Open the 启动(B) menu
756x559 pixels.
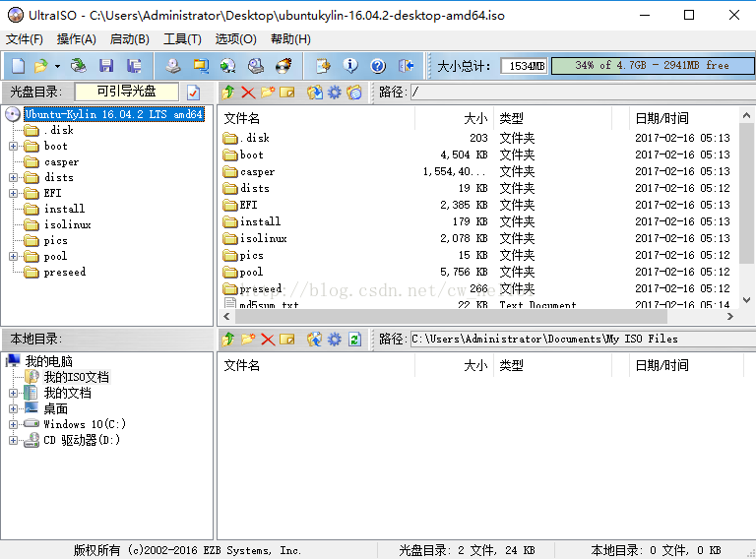pos(129,39)
